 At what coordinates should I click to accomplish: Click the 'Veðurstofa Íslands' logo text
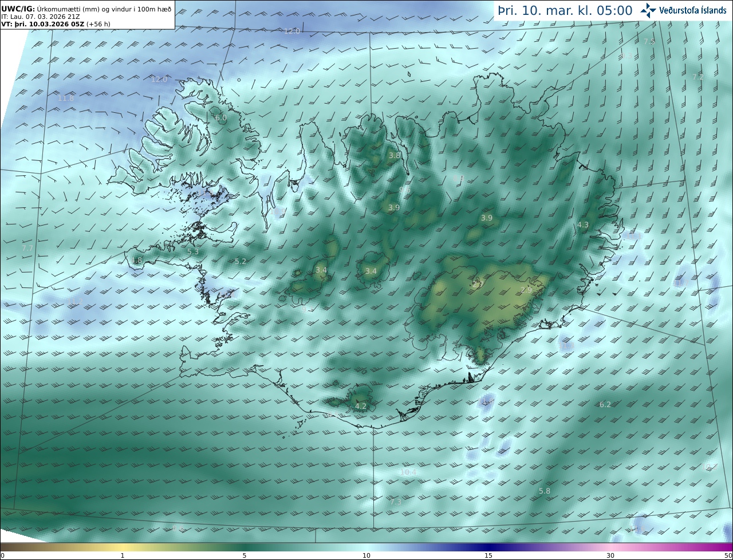pos(693,10)
